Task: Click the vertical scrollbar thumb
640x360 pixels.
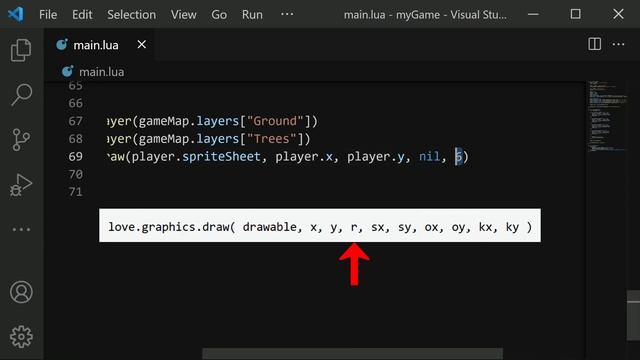Action: coord(633,315)
